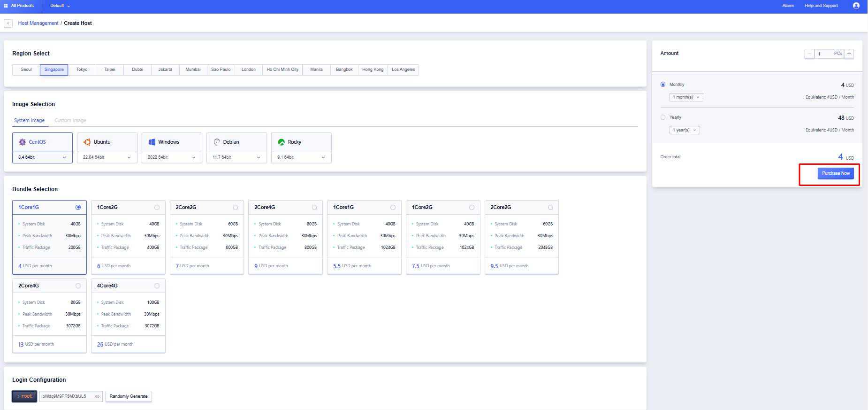This screenshot has width=868, height=410.
Task: Choose the Dubai region
Action: point(137,70)
